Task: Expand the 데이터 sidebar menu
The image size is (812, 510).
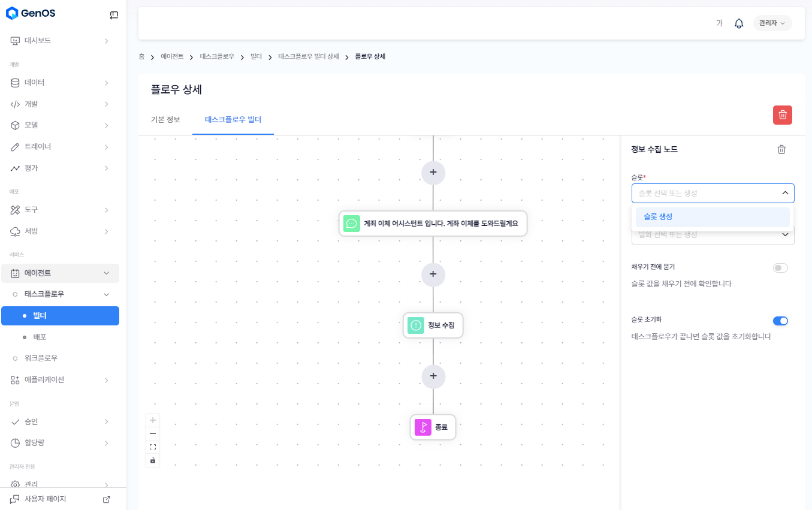Action: coord(60,83)
